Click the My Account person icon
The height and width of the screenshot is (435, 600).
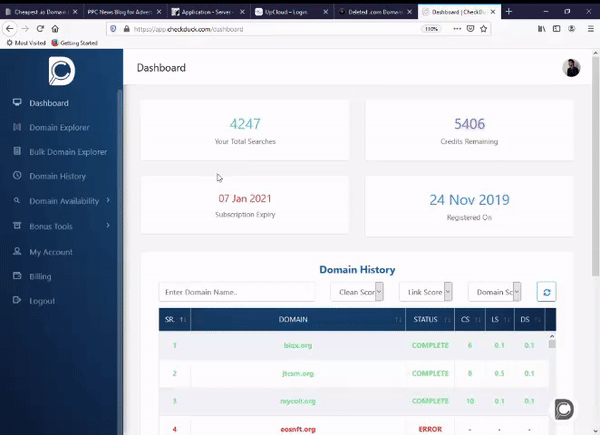pyautogui.click(x=17, y=251)
